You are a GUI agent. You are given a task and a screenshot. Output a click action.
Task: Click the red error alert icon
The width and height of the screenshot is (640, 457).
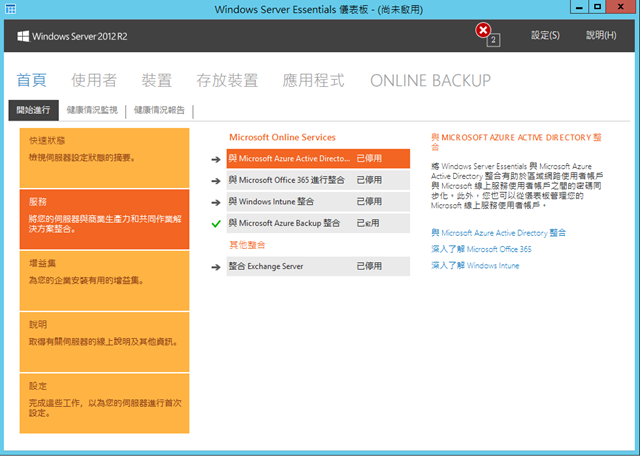(x=483, y=30)
